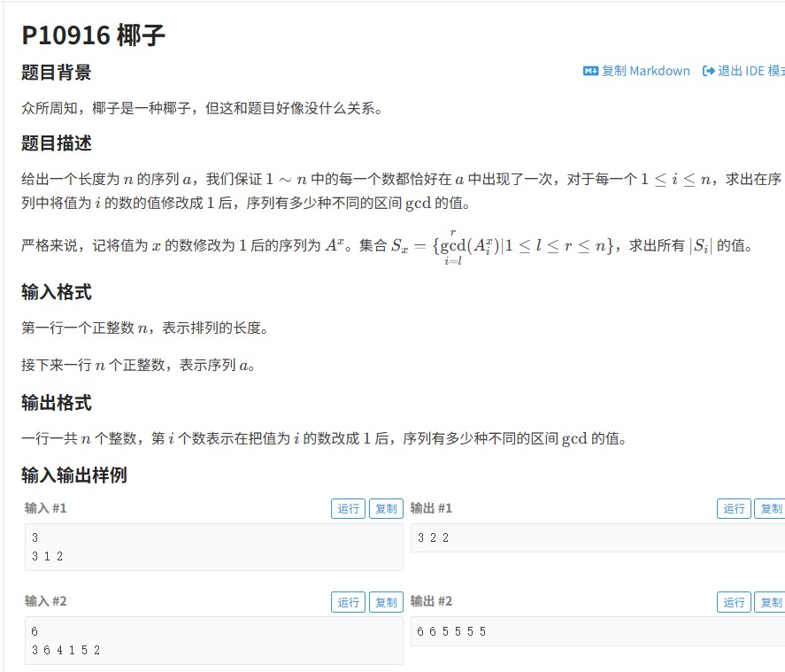Click the sentence '众所周知，椰子是一种椰子'
The image size is (785, 672).
point(106,108)
